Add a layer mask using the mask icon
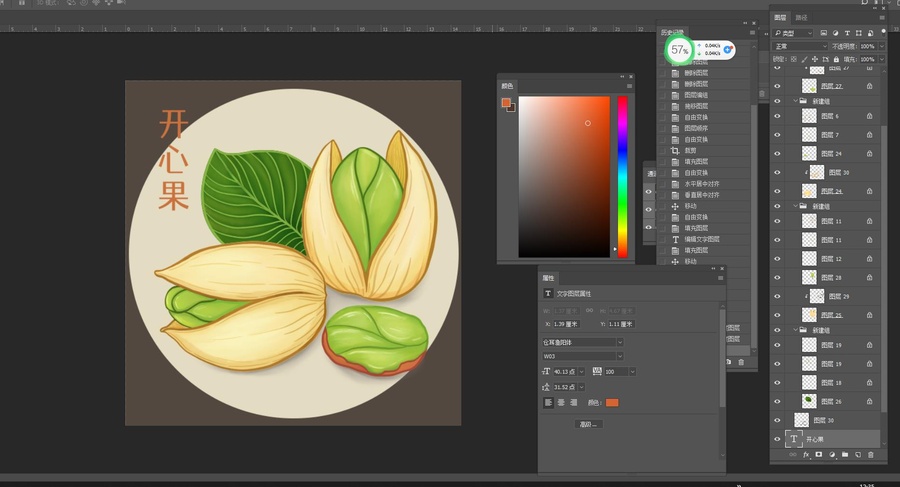Image resolution: width=900 pixels, height=487 pixels. click(x=818, y=454)
